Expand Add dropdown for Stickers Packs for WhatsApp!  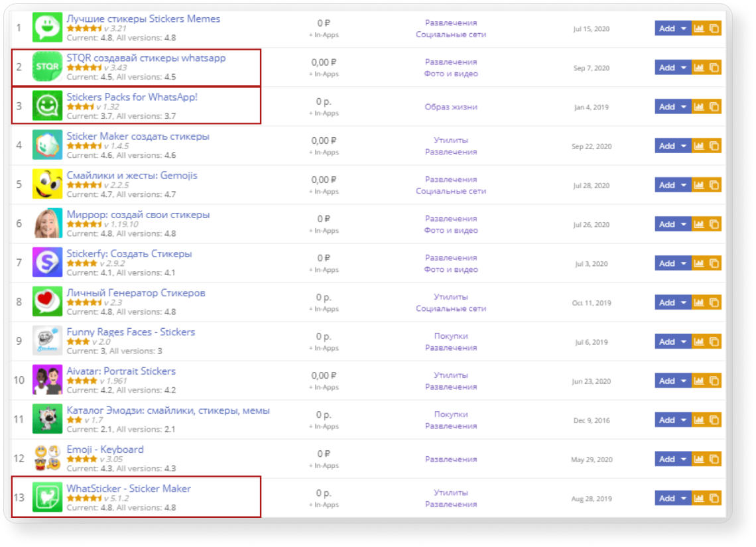coord(684,107)
